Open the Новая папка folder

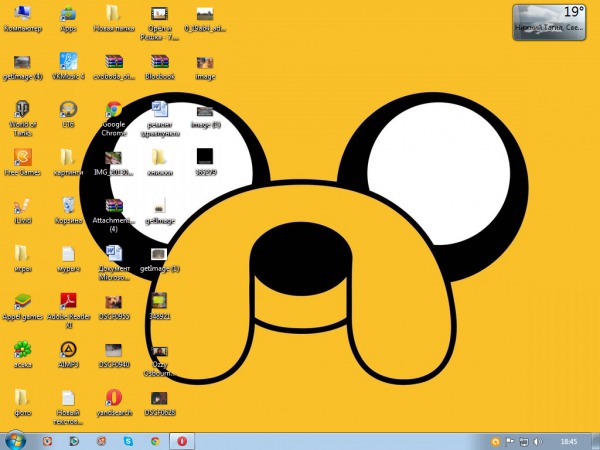(x=114, y=18)
